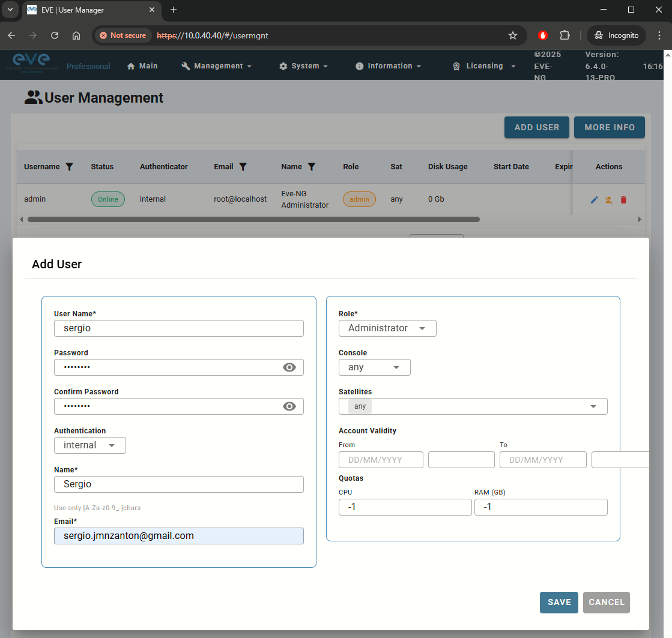
Task: Click the Username column filter icon
Action: pyautogui.click(x=70, y=167)
